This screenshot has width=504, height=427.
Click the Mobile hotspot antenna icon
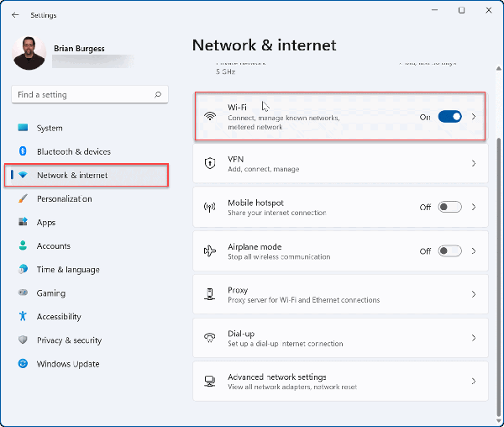click(x=210, y=207)
